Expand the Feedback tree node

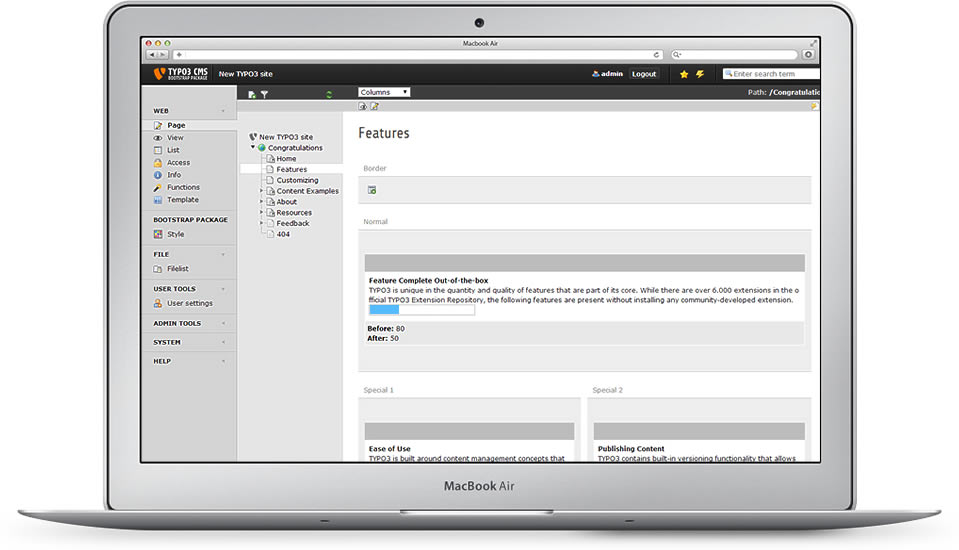[262, 223]
